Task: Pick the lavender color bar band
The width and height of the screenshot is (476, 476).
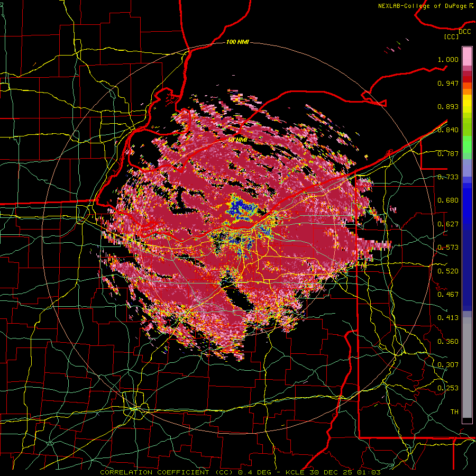Action: (467, 168)
